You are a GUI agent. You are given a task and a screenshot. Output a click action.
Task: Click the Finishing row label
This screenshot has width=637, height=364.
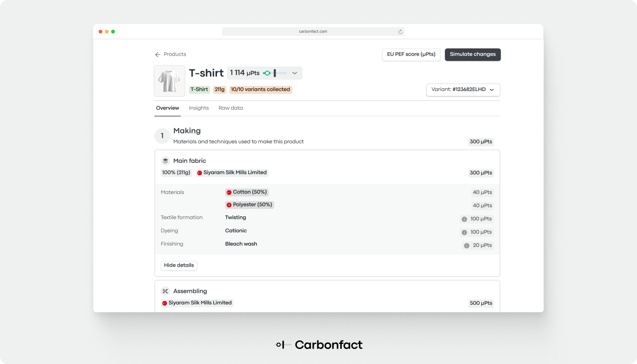[172, 244]
